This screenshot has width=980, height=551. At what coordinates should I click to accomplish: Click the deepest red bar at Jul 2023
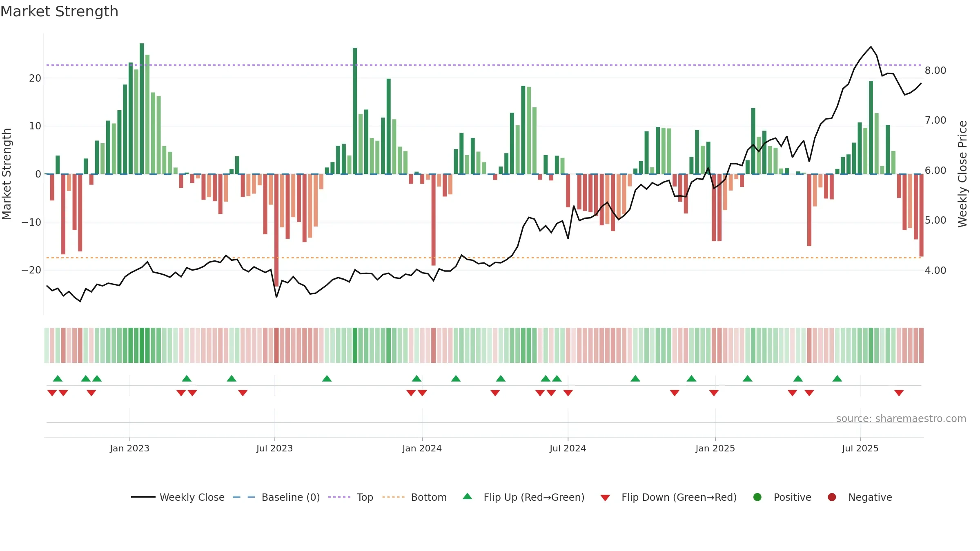click(276, 230)
